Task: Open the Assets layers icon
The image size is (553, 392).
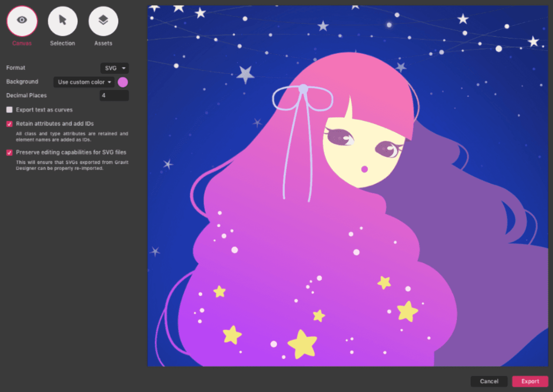Action: coord(103,21)
